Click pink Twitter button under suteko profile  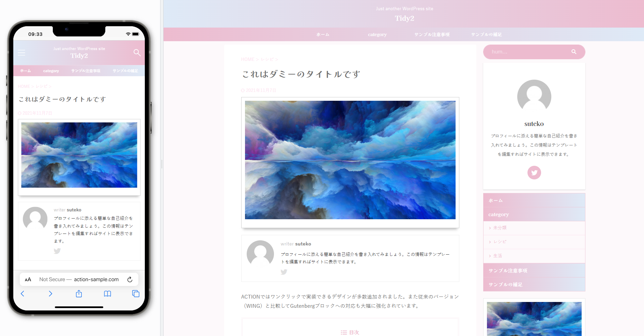coord(534,173)
